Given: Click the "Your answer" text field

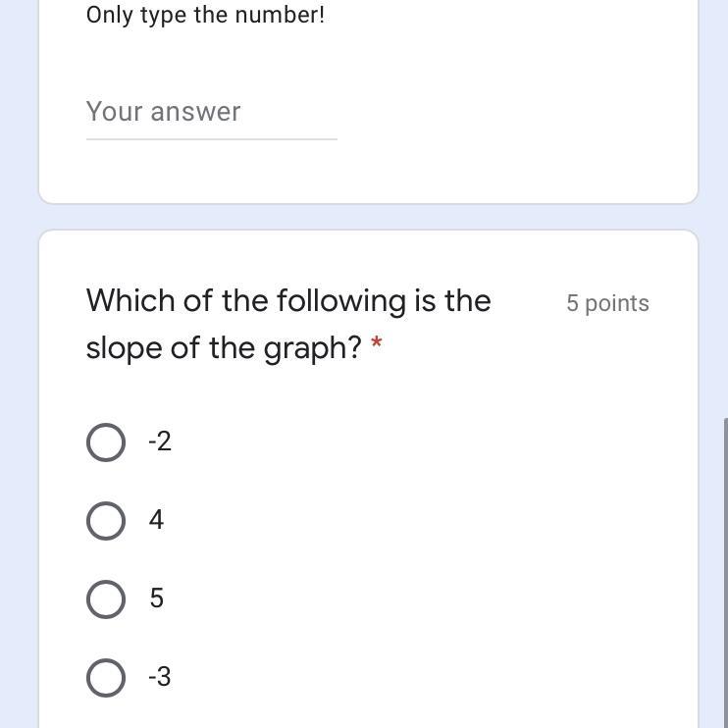Looking at the screenshot, I should click(211, 112).
